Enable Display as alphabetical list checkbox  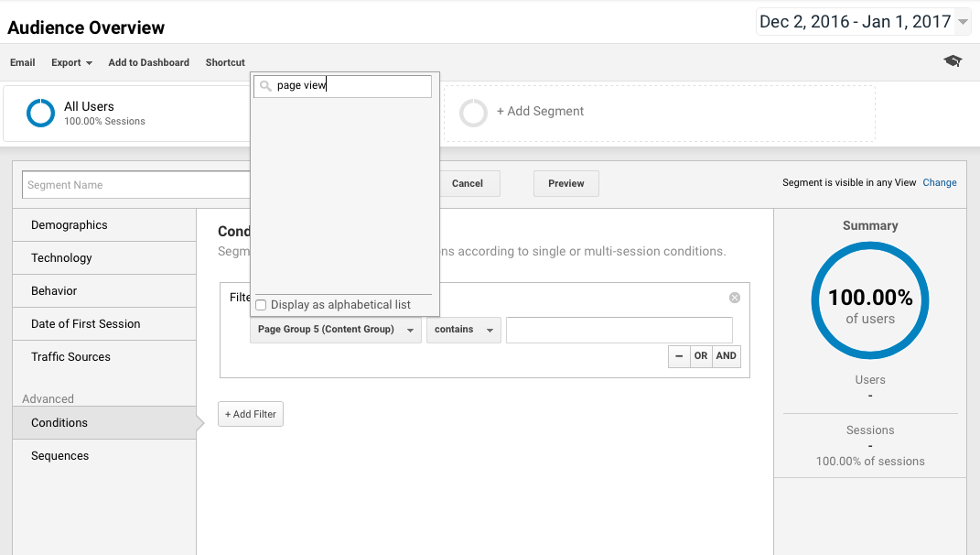pyautogui.click(x=261, y=305)
